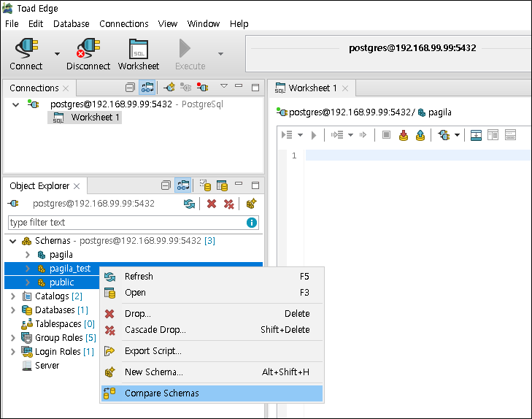The image size is (532, 419).
Task: Close the Object Explorer tab
Action: (77, 186)
